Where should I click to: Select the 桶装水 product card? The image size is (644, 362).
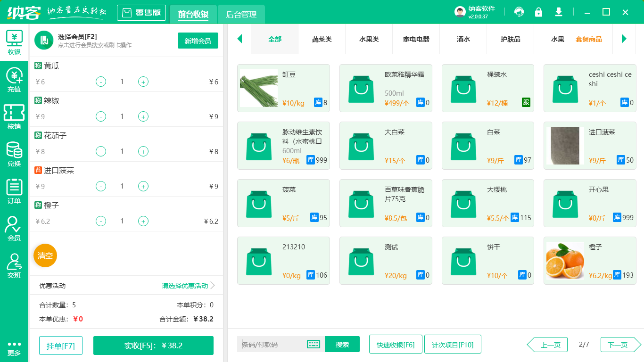tap(488, 88)
